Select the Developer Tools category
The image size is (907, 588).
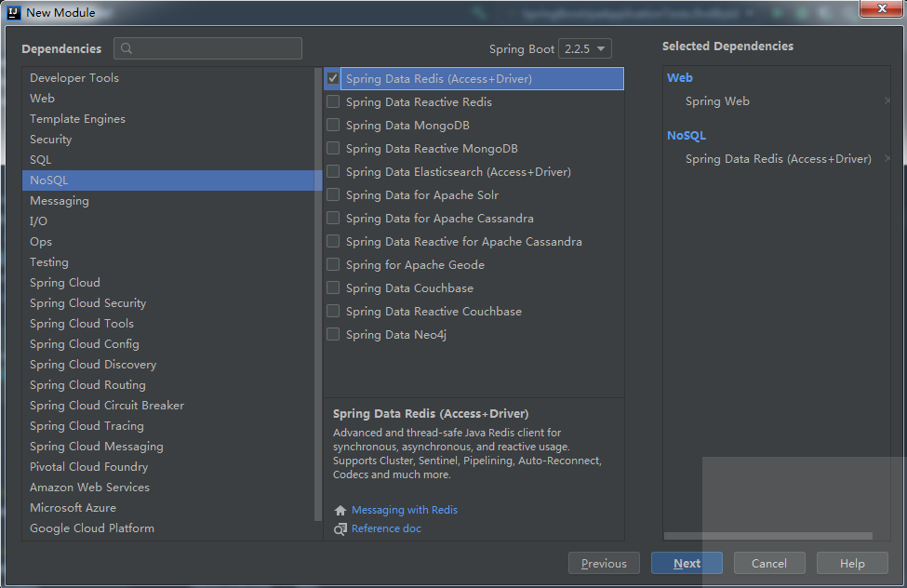tap(74, 78)
